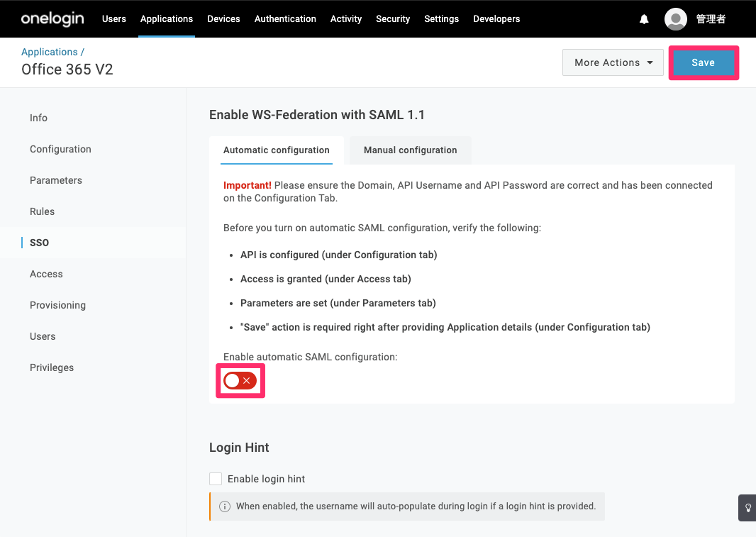Open the Applications top menu
Image resolution: width=756 pixels, height=537 pixels.
pyautogui.click(x=167, y=19)
